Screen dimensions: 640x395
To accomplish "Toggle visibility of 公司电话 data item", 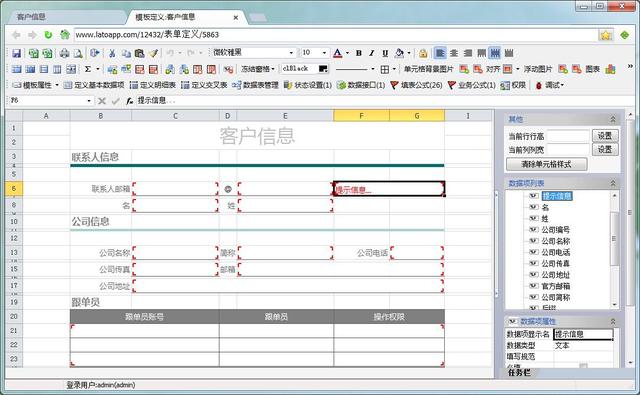I will (x=533, y=252).
